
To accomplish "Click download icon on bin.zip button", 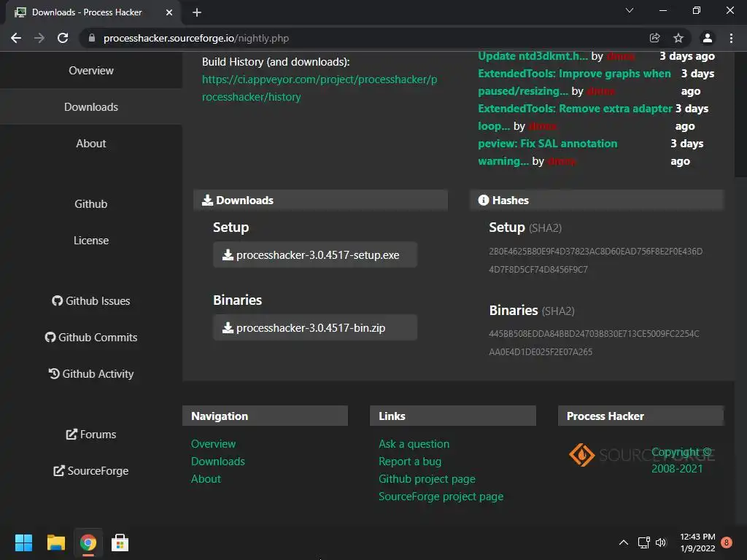I will coord(228,327).
